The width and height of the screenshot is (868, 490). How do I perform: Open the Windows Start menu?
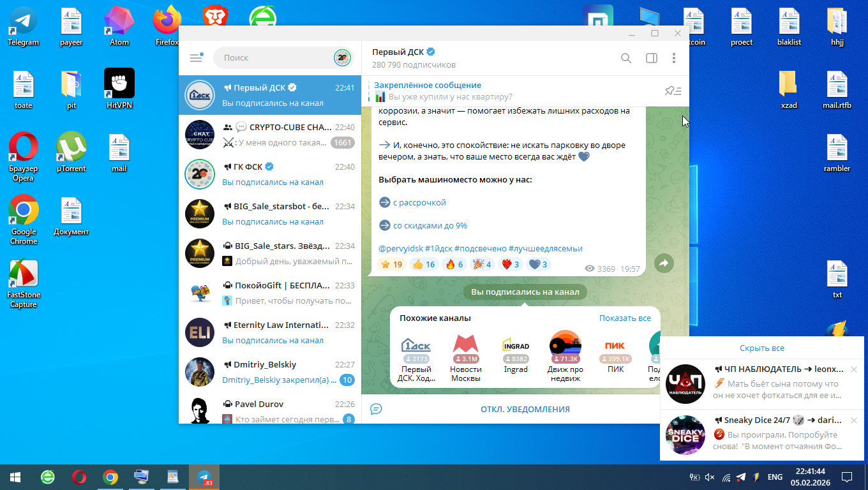point(15,477)
